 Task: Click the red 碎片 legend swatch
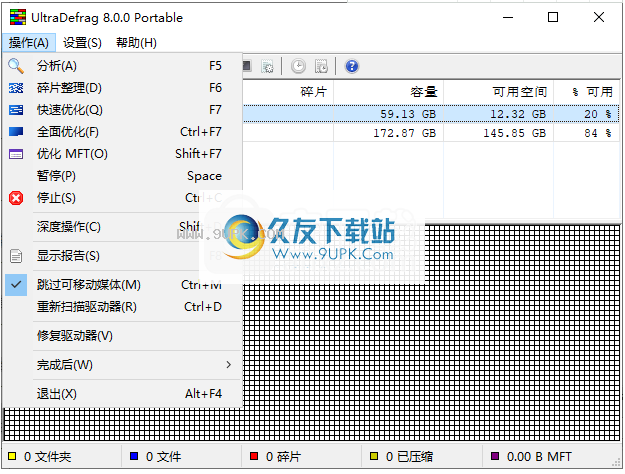[254, 456]
